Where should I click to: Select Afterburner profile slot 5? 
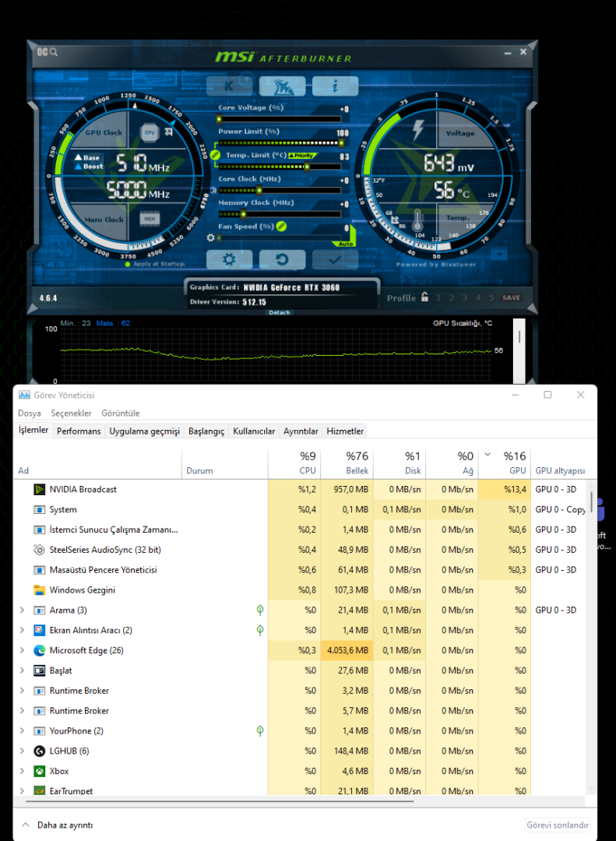point(491,297)
